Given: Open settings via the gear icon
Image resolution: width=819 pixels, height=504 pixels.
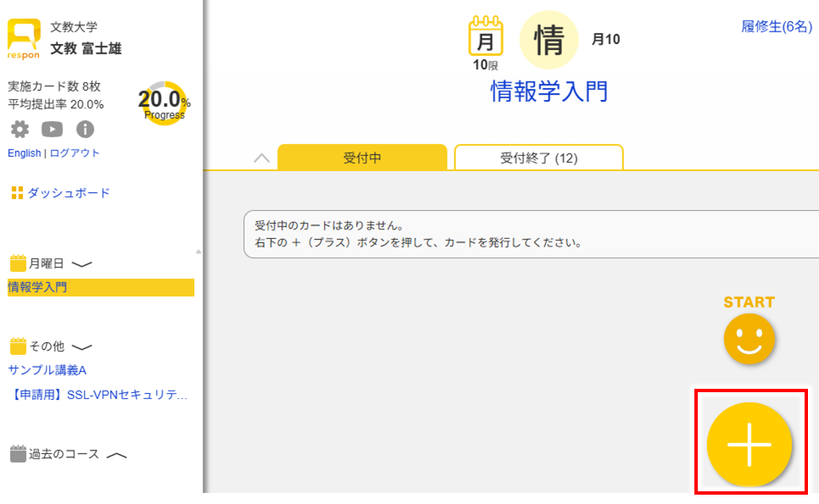Looking at the screenshot, I should pos(19,130).
